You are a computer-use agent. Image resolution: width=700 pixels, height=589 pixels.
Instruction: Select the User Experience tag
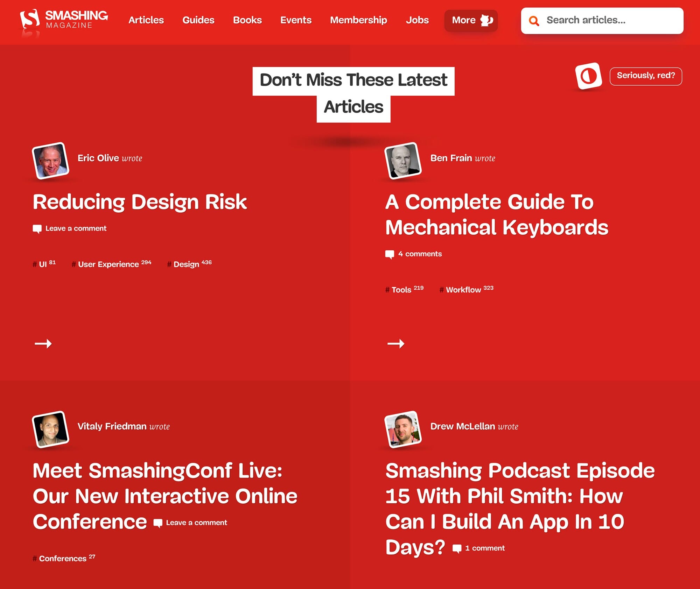click(111, 264)
